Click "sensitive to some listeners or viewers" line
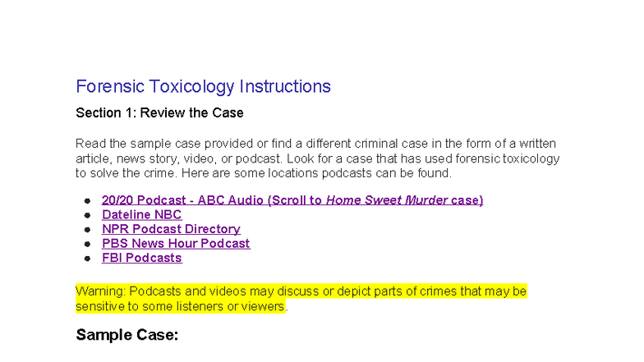Screen dimensions: 644x362 click(x=181, y=306)
